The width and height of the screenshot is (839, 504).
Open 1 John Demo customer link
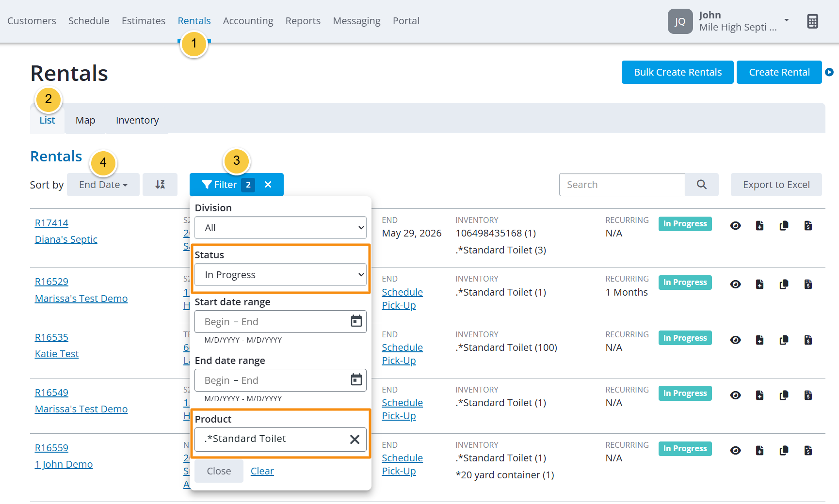pos(64,464)
